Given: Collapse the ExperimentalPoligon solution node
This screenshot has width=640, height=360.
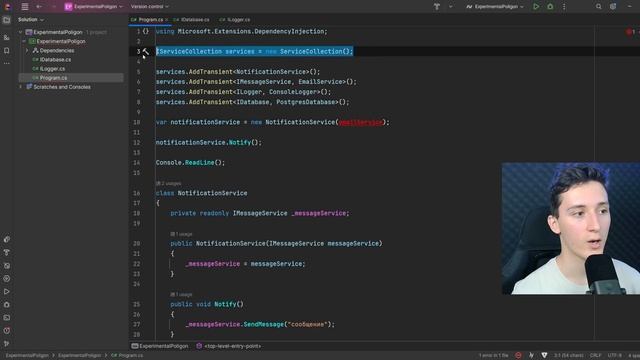Looking at the screenshot, I should click(x=20, y=32).
